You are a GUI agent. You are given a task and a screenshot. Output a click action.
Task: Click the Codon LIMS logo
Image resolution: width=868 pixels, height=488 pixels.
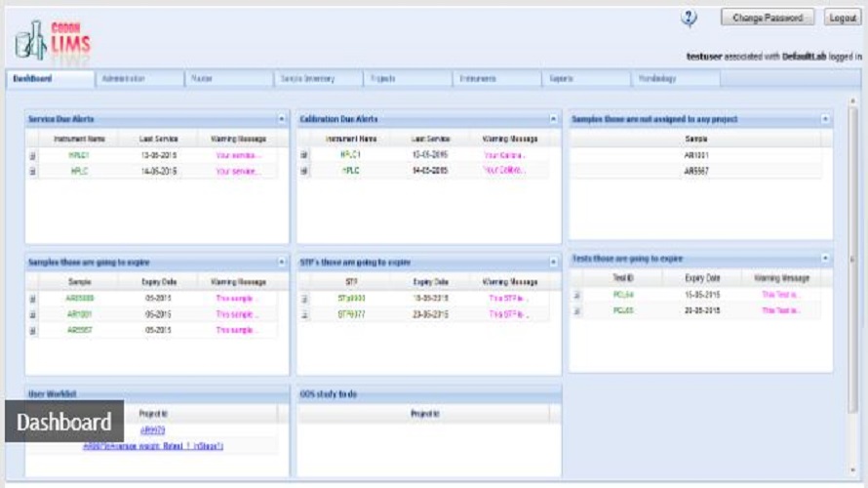[x=53, y=40]
